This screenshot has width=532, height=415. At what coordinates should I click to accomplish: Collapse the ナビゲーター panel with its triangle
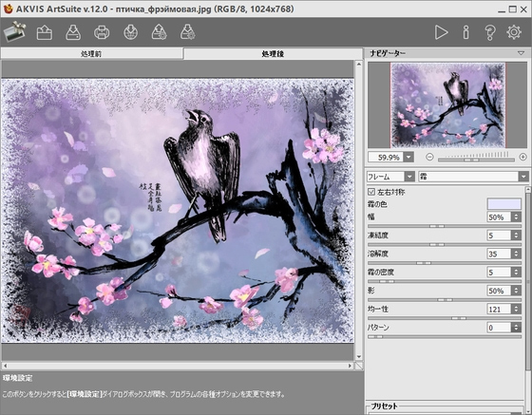click(522, 53)
